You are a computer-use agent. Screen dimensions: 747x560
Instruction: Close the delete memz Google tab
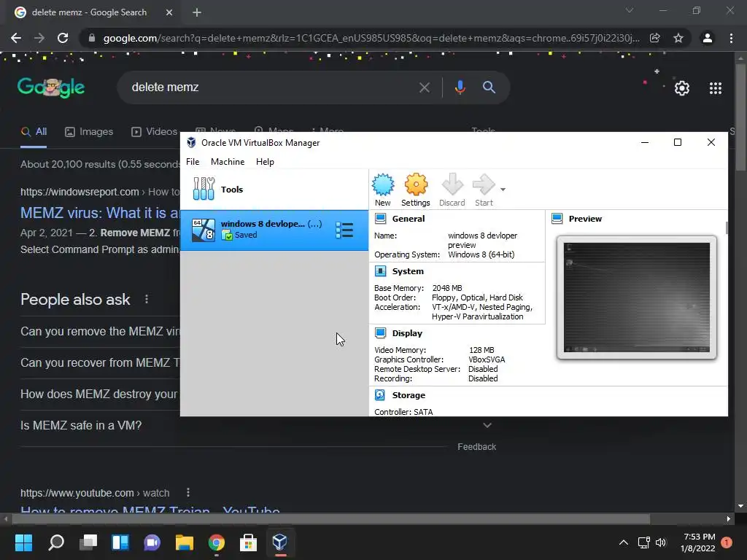169,12
